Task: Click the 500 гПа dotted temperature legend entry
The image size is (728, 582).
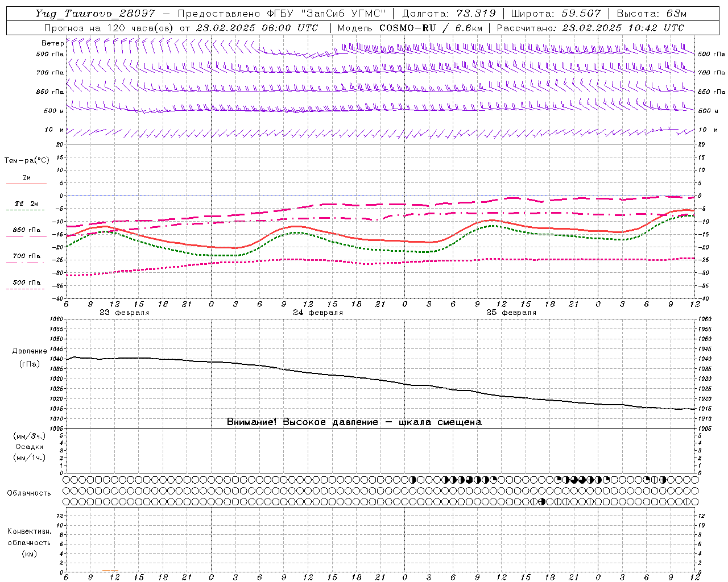Action: click(26, 285)
